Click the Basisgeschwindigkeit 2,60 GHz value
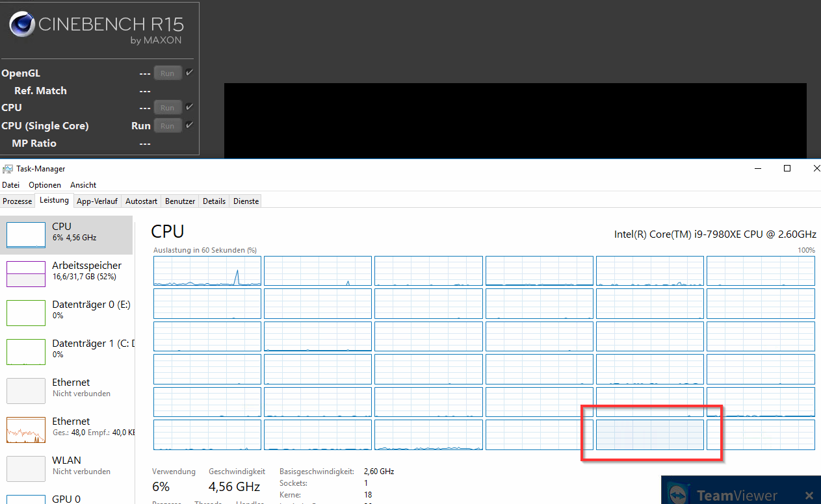The width and height of the screenshot is (821, 504). click(379, 472)
